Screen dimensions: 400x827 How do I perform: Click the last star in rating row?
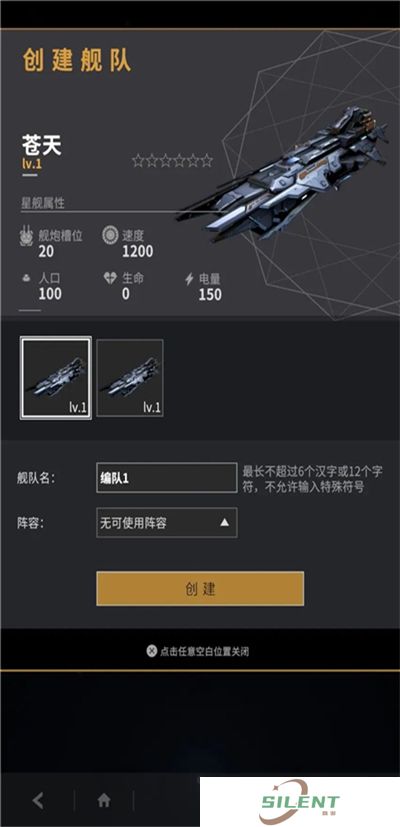click(x=206, y=160)
